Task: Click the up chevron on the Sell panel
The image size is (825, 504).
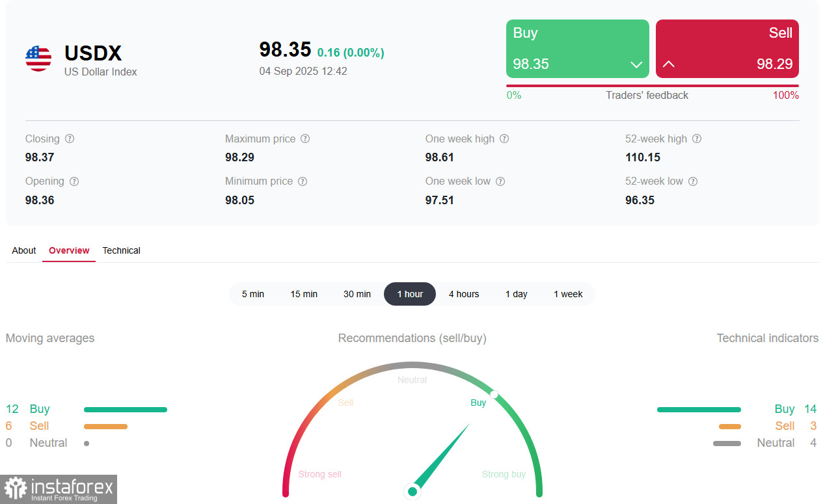Action: point(668,64)
